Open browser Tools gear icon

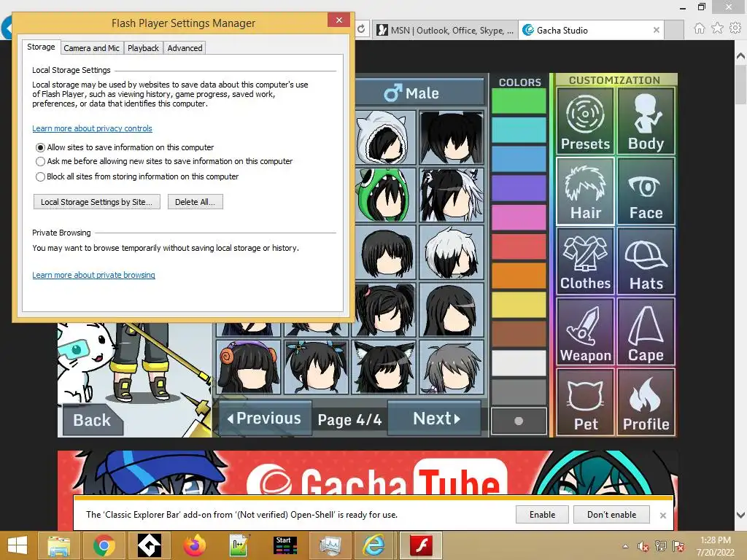point(735,28)
